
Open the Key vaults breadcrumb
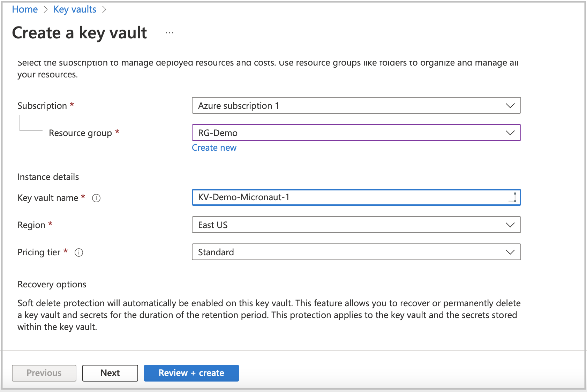pos(74,9)
